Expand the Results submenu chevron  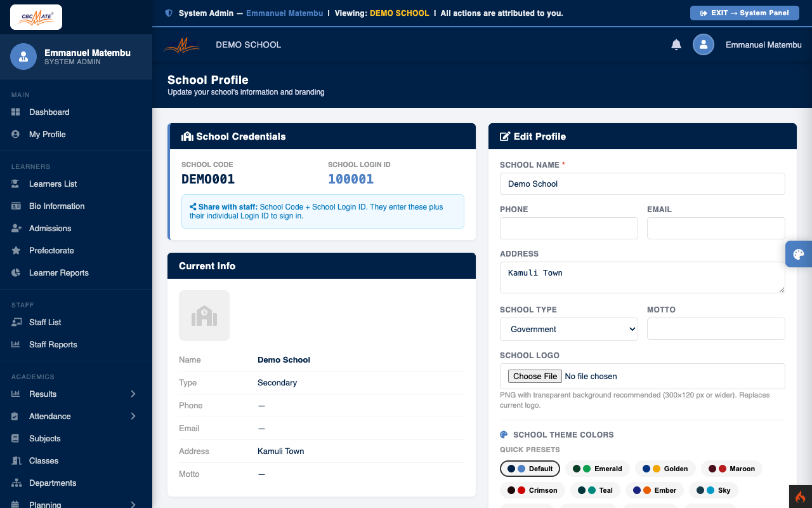click(133, 394)
